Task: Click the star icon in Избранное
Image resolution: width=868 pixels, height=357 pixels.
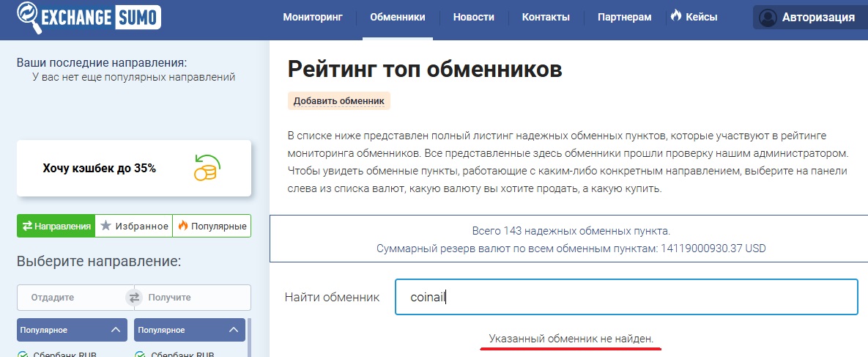Action: (x=105, y=226)
